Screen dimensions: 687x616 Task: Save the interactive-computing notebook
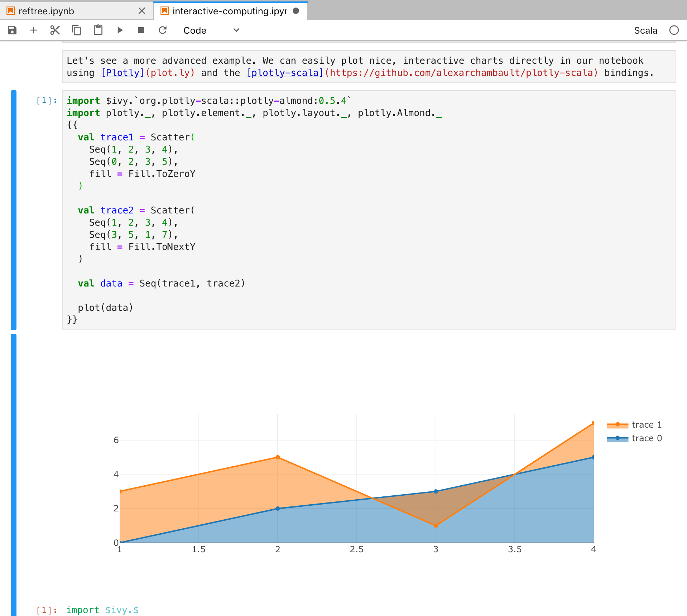[x=12, y=30]
